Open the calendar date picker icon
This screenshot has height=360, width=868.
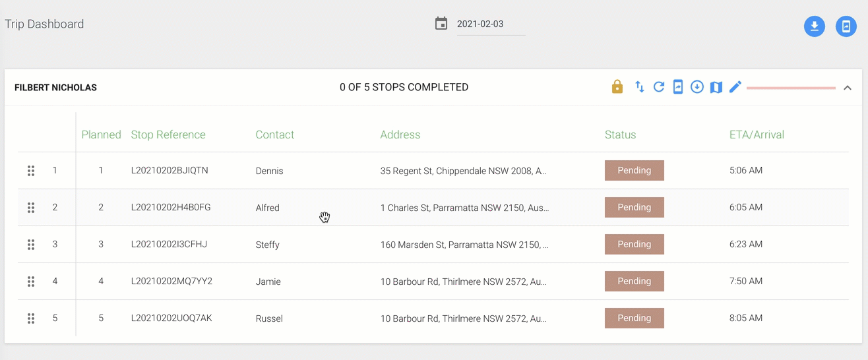441,24
